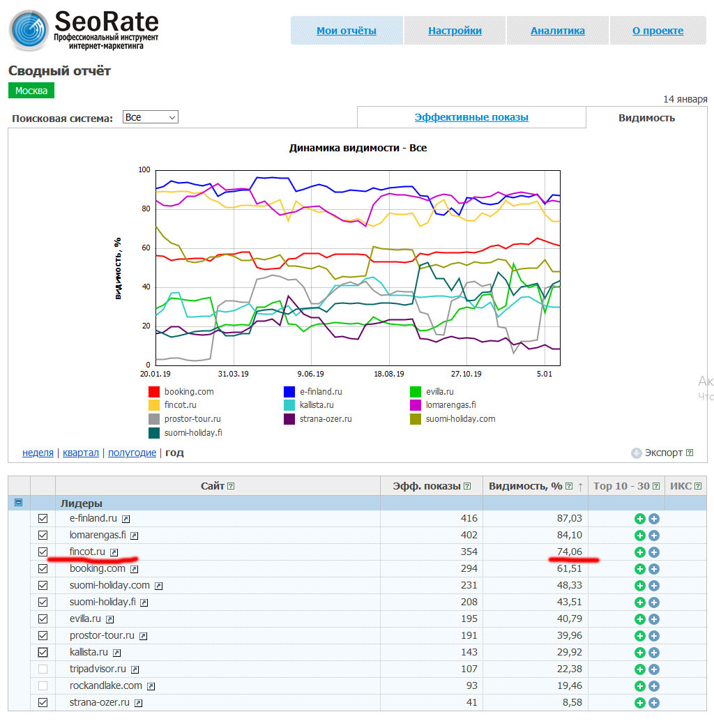The height and width of the screenshot is (728, 714).
Task: Enable the tripadvisor.ru checkbox
Action: coord(43,669)
